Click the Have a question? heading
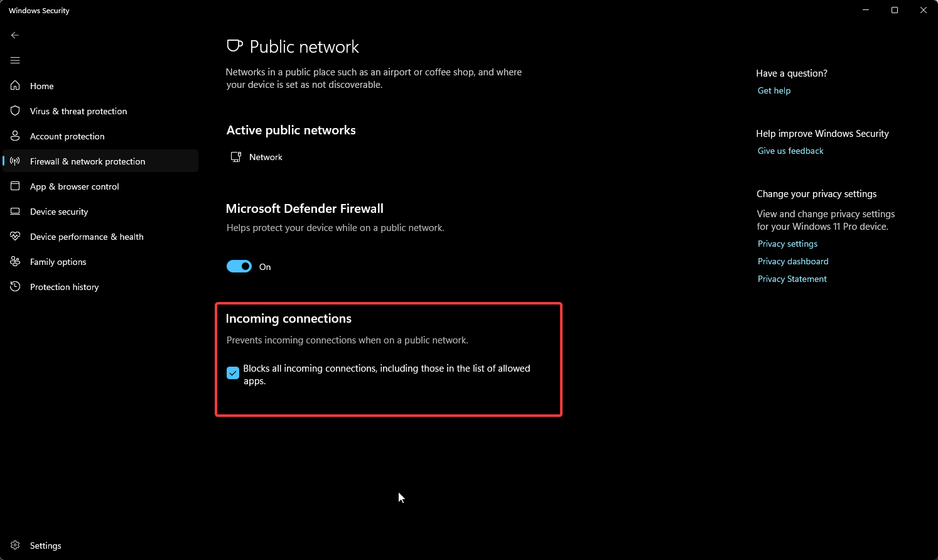Screen dimensions: 938x560 (792, 73)
